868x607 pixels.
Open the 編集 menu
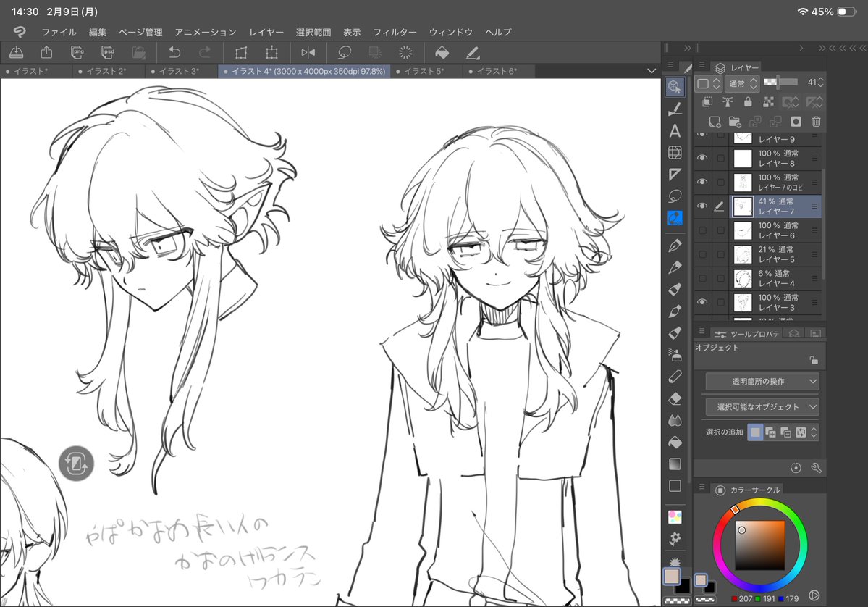98,32
